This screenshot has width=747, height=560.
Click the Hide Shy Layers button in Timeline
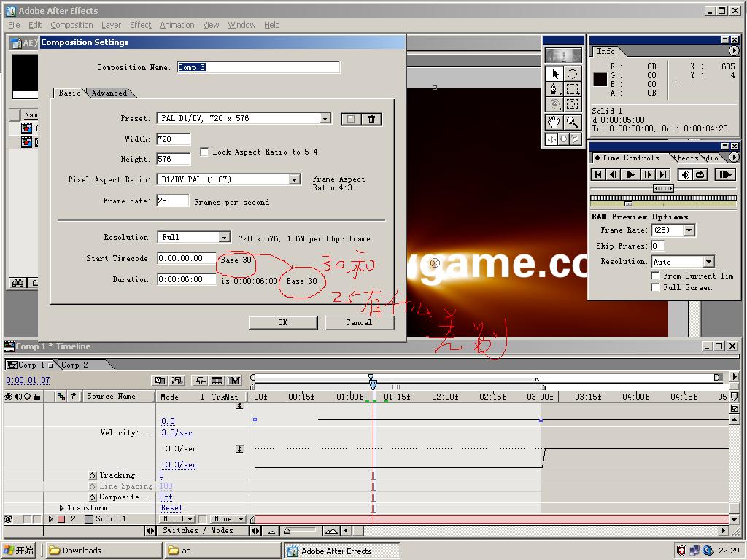pyautogui.click(x=200, y=381)
